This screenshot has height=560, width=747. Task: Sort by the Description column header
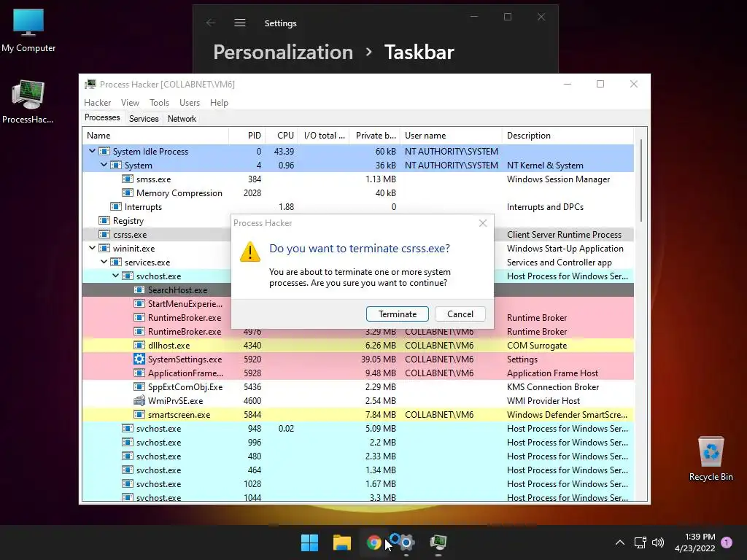pyautogui.click(x=568, y=135)
